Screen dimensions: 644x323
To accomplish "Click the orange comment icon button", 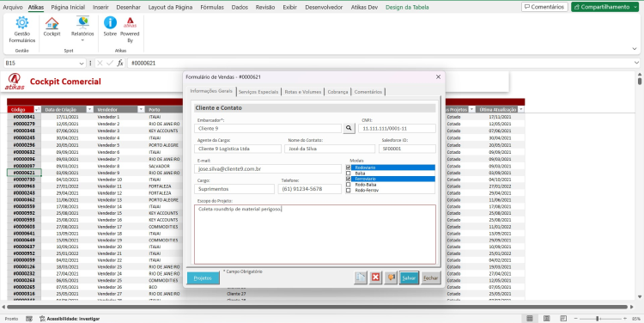I will pos(391,277).
